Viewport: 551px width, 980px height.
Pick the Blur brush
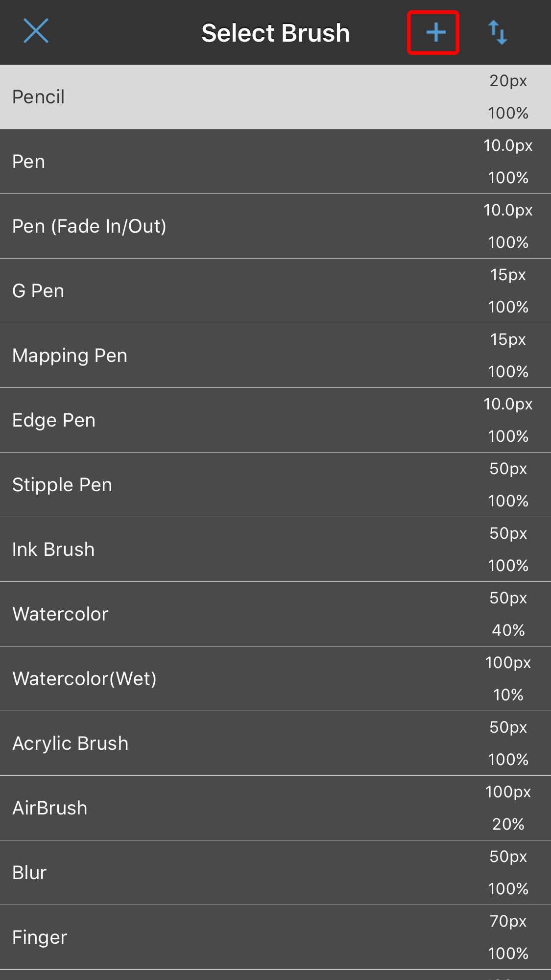pyautogui.click(x=196, y=872)
